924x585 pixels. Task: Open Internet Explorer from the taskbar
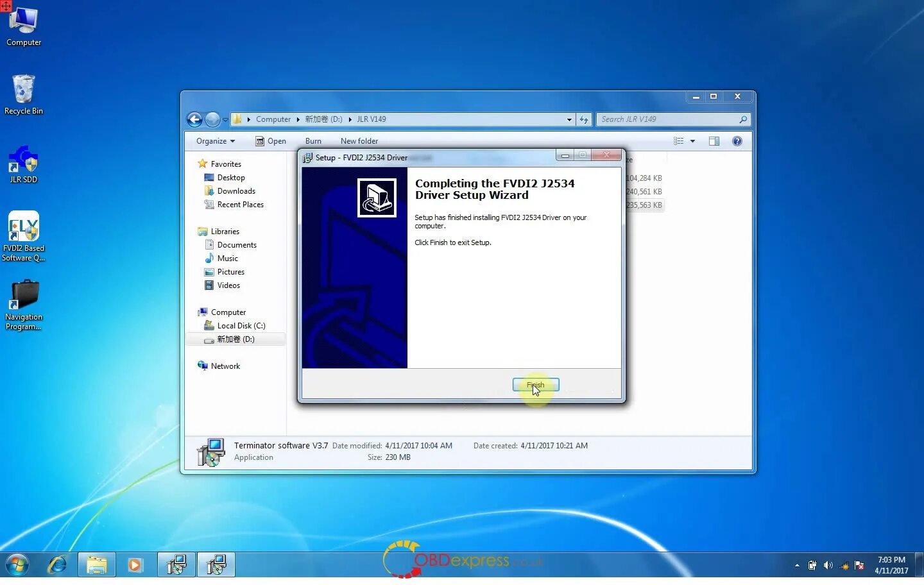(56, 565)
